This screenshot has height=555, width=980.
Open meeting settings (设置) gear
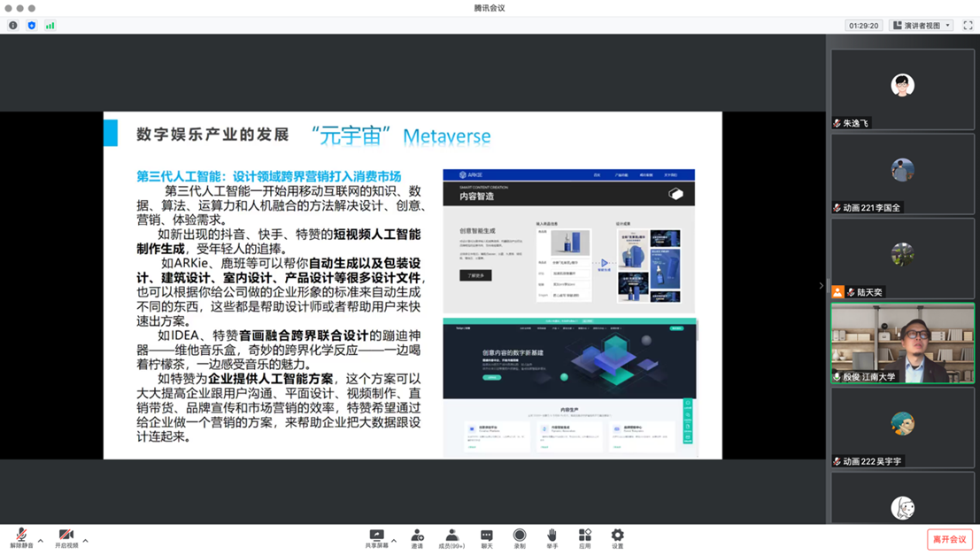[x=617, y=536]
